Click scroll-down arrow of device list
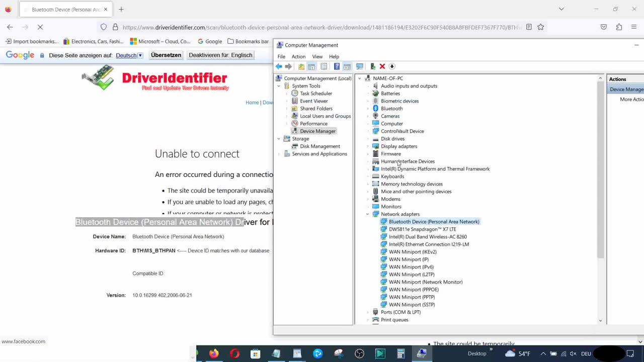Screen dimensions: 644x362 [x=600, y=321]
